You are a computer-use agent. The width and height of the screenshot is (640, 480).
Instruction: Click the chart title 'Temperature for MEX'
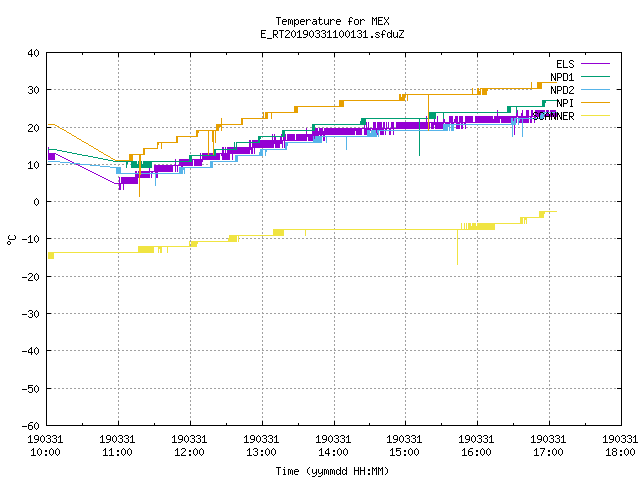332,21
